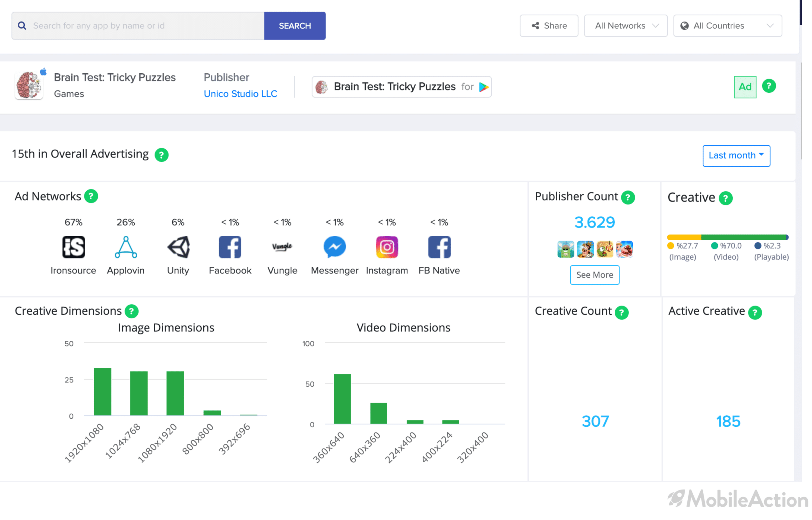Screen dimensions: 812x520
Task: Click the creative count value 307
Action: click(595, 421)
